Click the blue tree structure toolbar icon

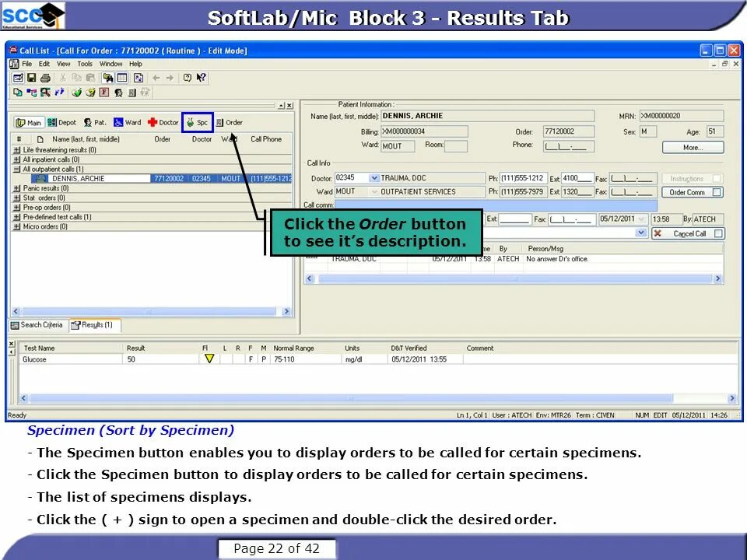pyautogui.click(x=31, y=93)
